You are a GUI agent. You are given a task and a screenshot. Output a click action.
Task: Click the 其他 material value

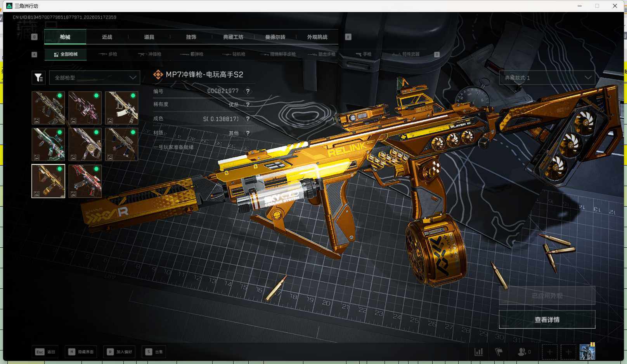point(234,133)
